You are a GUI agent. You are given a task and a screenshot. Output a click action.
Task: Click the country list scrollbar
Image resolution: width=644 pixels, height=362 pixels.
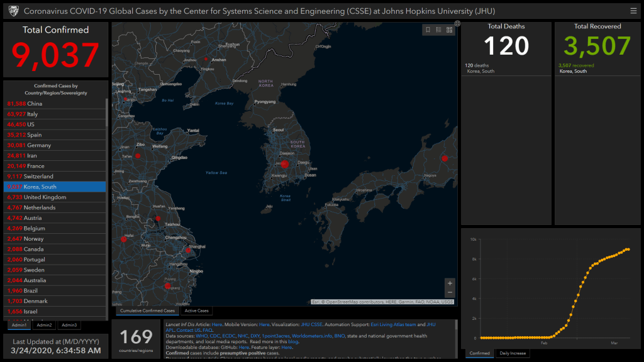coord(107,112)
